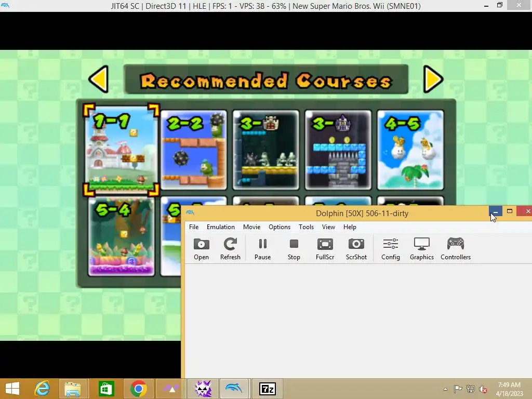Open the Graphics settings
532x399 pixels.
coord(422,249)
